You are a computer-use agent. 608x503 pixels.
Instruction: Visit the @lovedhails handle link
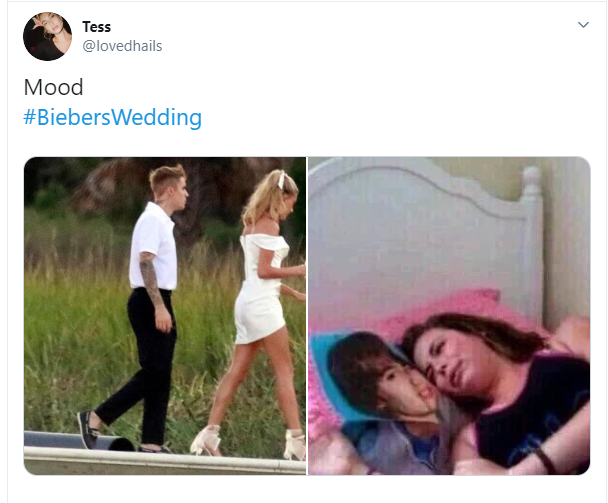(122, 46)
